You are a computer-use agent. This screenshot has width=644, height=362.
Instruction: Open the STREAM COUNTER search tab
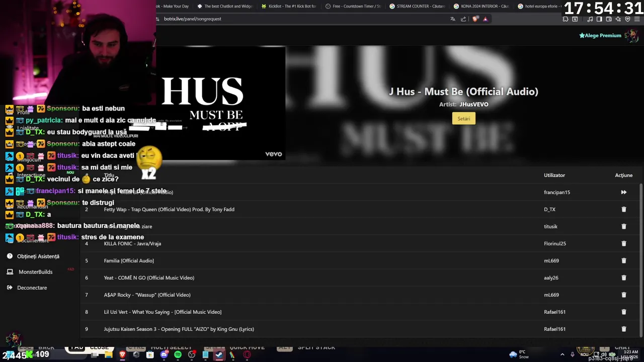417,6
